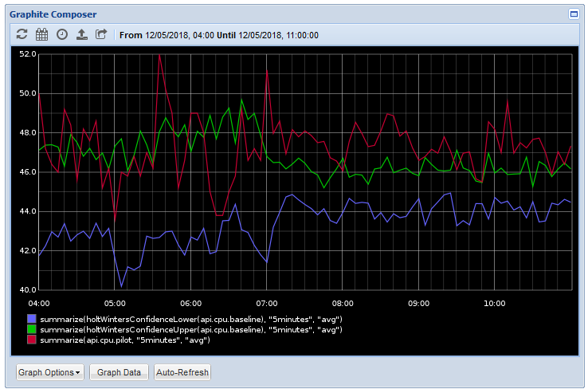Click the green holtWintersConfidenceUpper legend swatch
This screenshot has height=389, width=588.
click(32, 329)
